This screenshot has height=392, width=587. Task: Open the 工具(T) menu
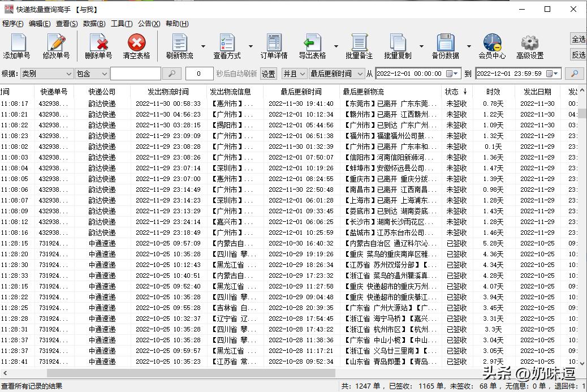click(121, 24)
